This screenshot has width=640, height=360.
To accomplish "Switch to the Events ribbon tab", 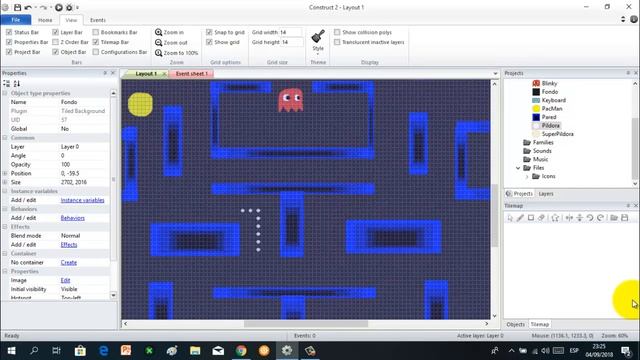I will pos(98,20).
